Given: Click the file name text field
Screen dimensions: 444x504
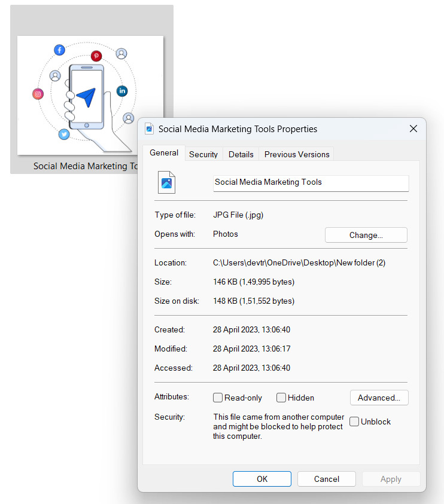Looking at the screenshot, I should [311, 182].
